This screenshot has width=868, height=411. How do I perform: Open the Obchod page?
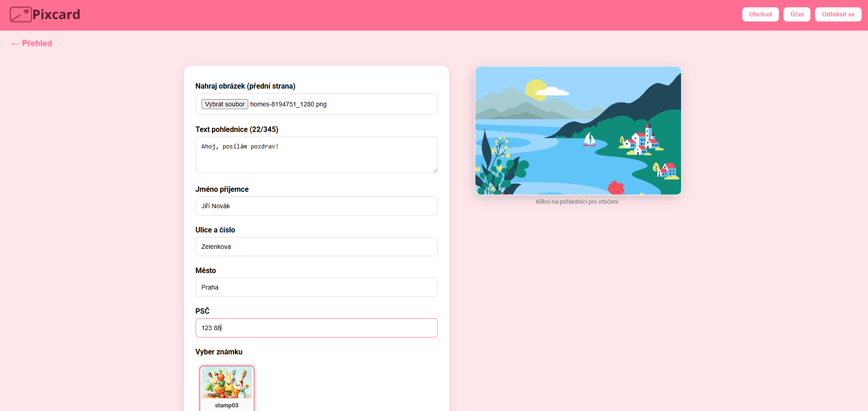pos(760,14)
